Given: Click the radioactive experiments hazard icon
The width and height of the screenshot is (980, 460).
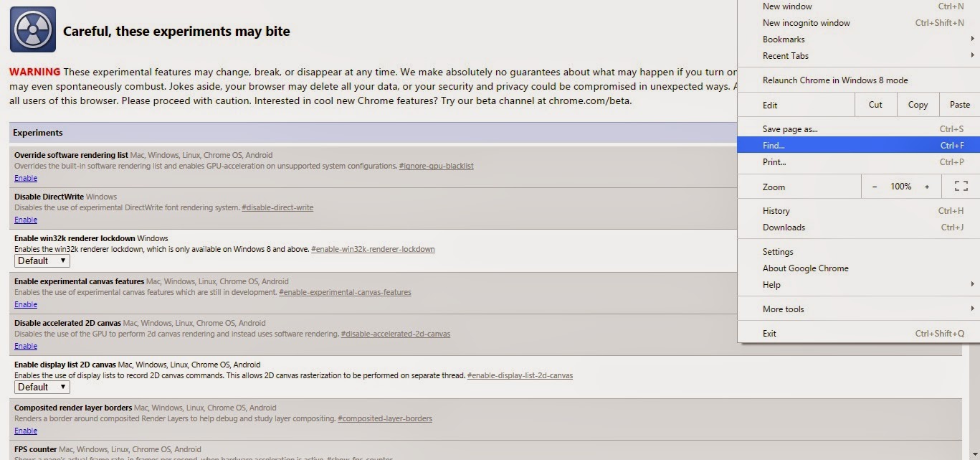Looking at the screenshot, I should click(33, 29).
